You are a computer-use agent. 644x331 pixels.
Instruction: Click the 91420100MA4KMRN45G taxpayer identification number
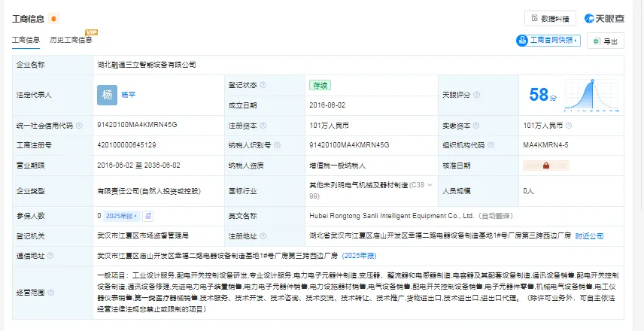click(350, 145)
